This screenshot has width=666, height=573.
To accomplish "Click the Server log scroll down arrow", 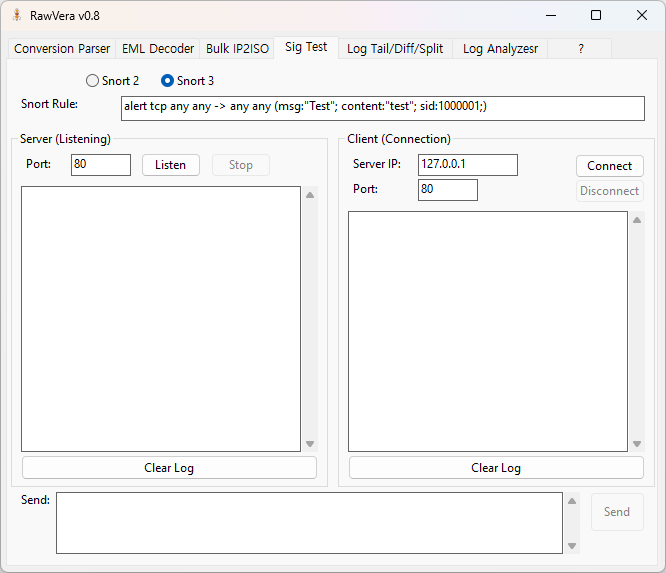I will click(x=310, y=444).
